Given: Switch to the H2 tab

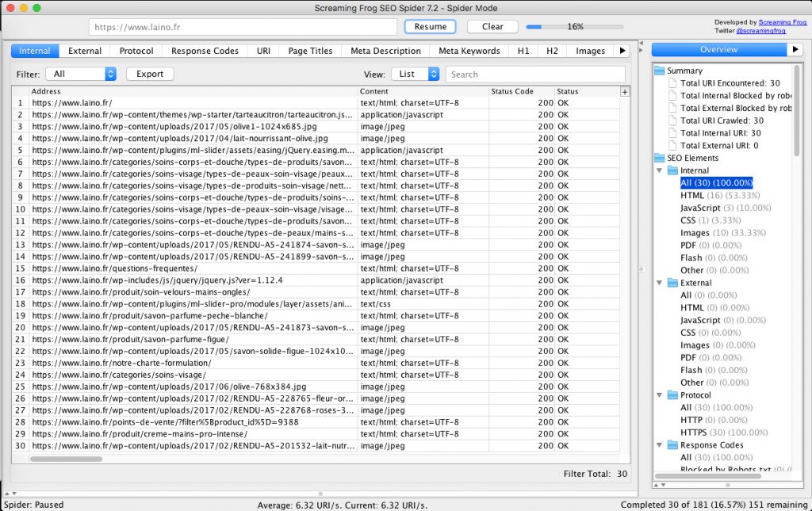Looking at the screenshot, I should tap(552, 51).
